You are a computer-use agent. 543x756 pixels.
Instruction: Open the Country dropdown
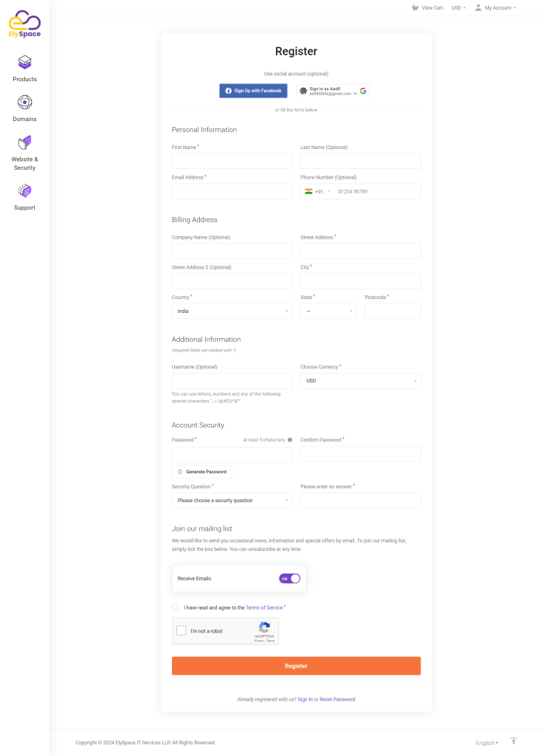[x=232, y=312]
